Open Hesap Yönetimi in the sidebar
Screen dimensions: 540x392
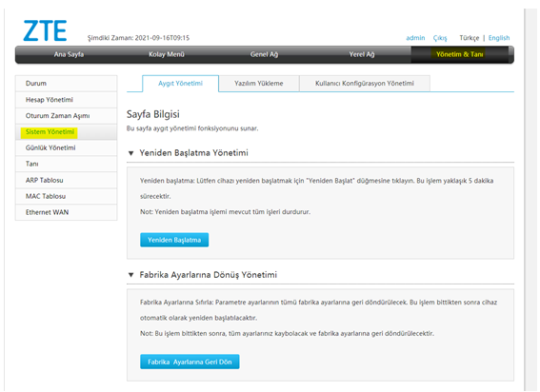coord(66,100)
